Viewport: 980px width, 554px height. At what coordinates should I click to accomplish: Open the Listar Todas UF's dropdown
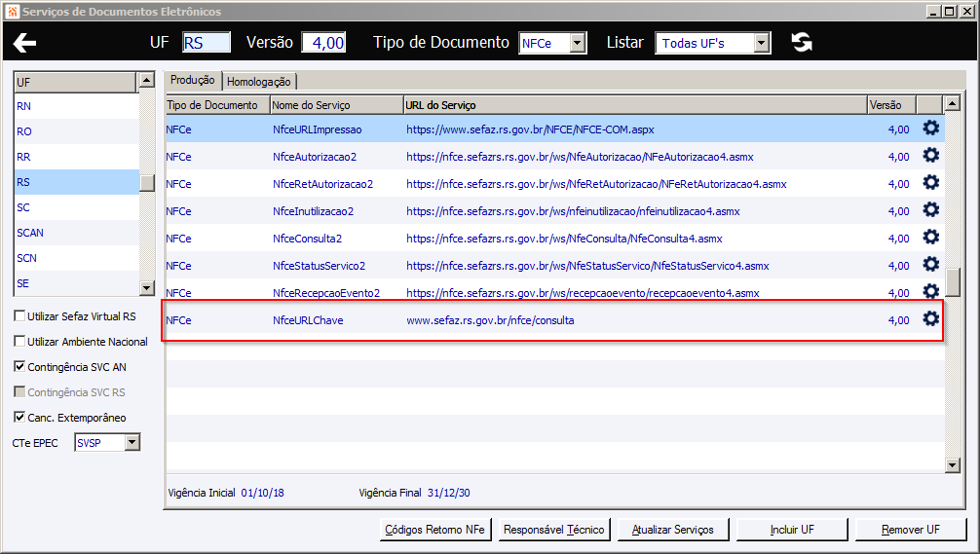click(x=761, y=43)
